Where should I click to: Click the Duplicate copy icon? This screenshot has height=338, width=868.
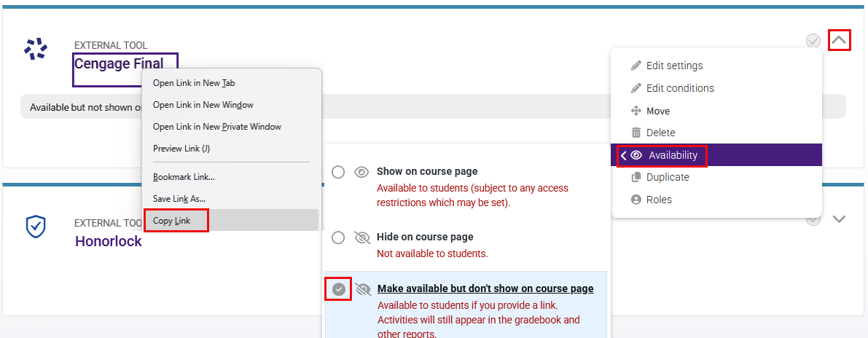click(636, 177)
